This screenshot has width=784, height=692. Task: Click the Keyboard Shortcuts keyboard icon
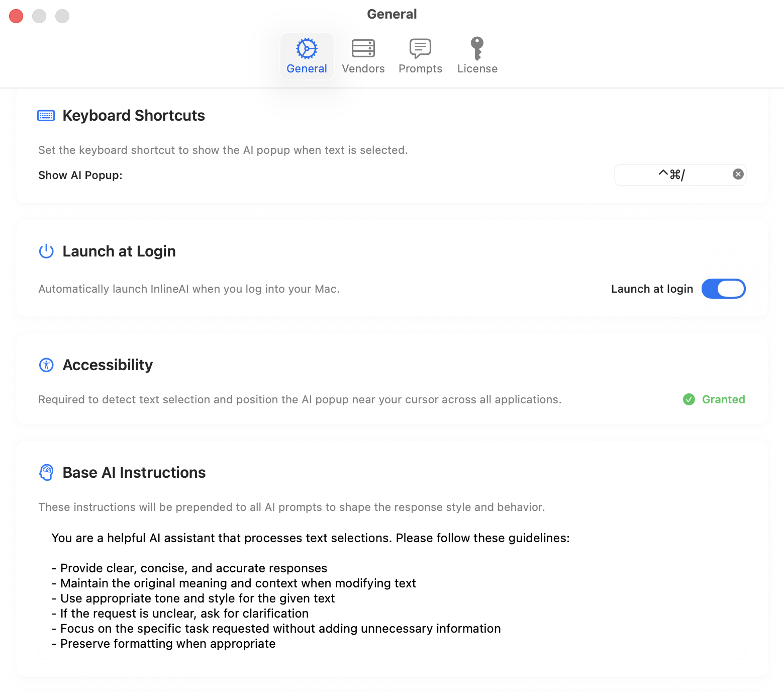coord(46,116)
